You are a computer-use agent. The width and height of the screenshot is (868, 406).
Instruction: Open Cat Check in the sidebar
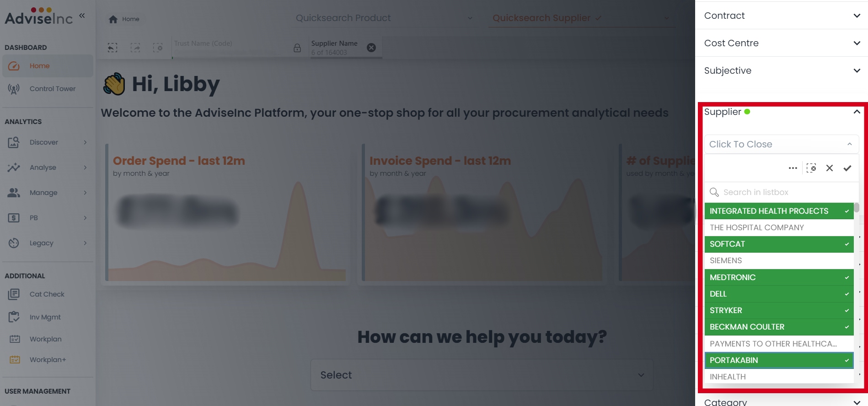[x=48, y=294]
